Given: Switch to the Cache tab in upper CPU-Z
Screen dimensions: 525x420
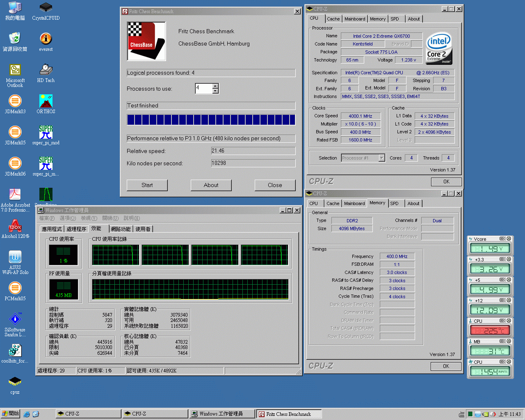Looking at the screenshot, I should (x=333, y=19).
